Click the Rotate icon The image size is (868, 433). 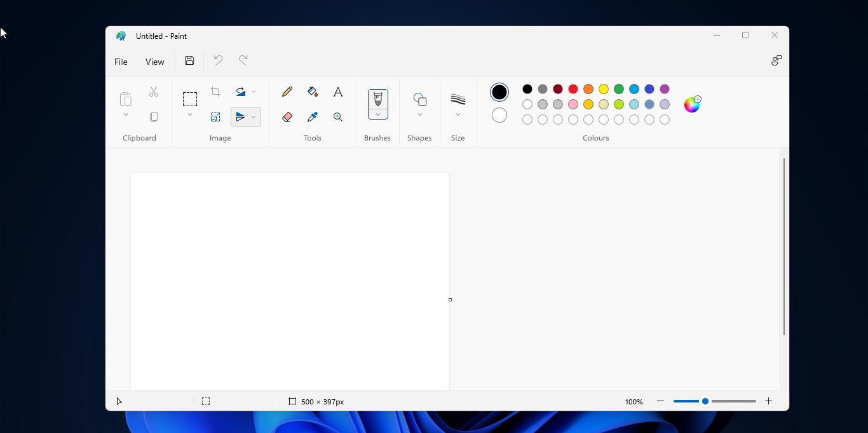tap(240, 92)
